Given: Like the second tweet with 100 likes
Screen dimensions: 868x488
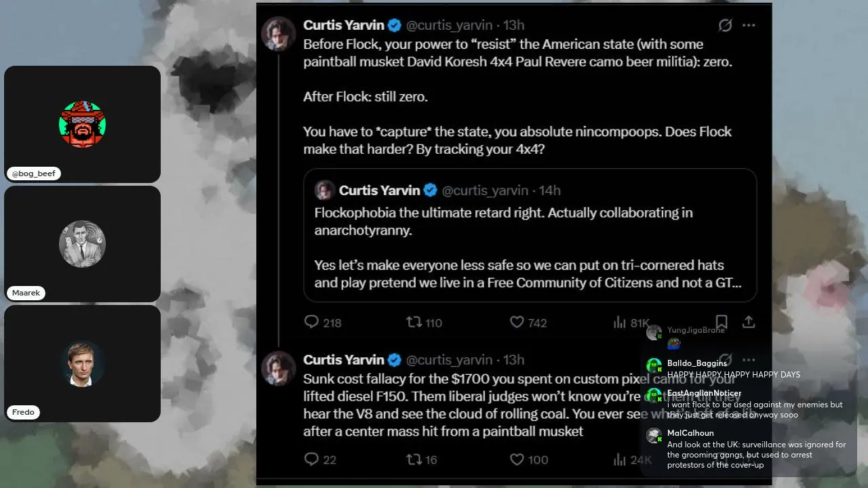Looking at the screenshot, I should 529,460.
